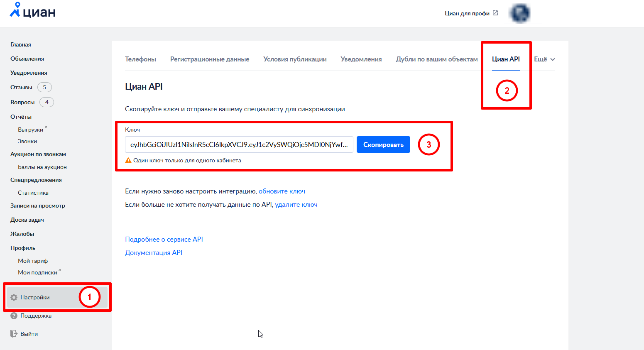This screenshot has width=644, height=350.
Task: Switch to Телефоны tab
Action: point(140,59)
